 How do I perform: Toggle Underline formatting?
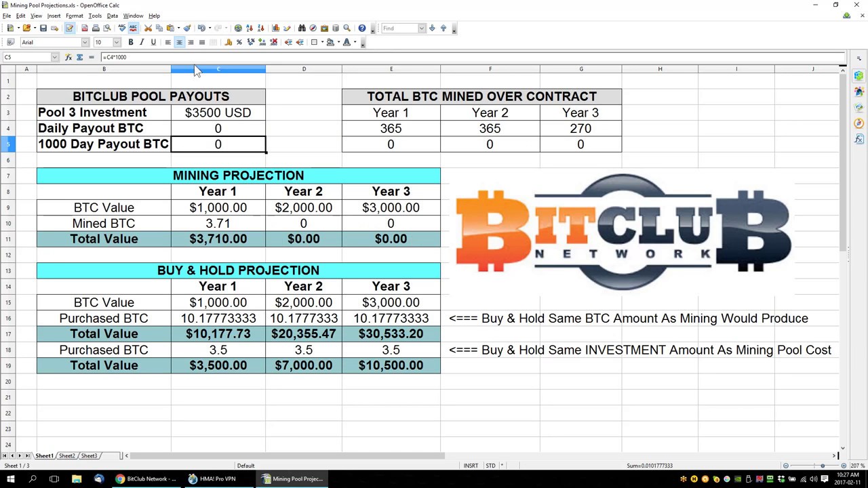coord(153,42)
